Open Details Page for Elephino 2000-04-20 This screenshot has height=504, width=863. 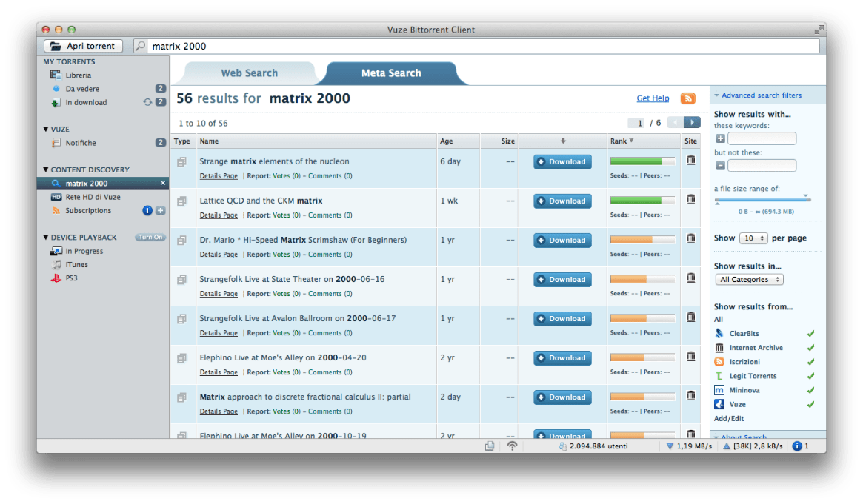click(x=219, y=372)
